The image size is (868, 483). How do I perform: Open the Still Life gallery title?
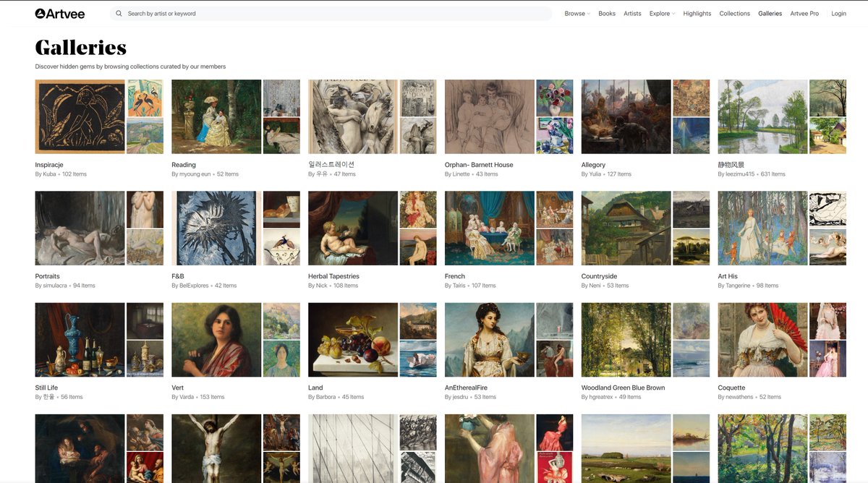click(x=46, y=388)
